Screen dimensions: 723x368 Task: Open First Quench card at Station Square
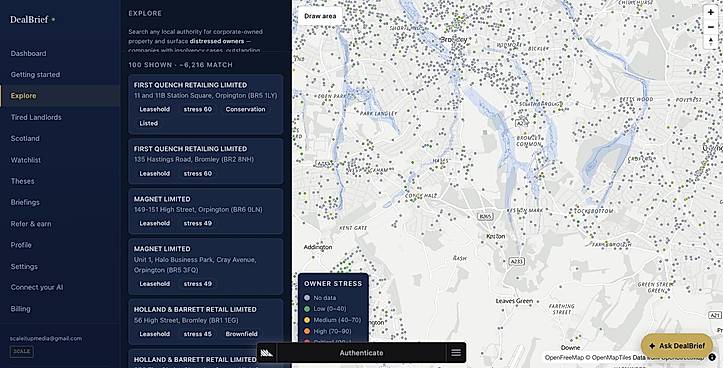click(x=206, y=104)
